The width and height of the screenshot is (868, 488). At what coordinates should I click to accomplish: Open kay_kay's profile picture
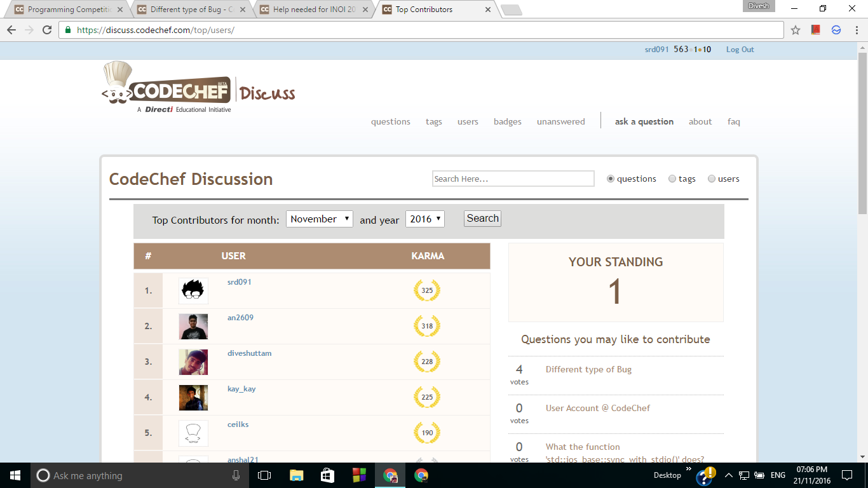(x=193, y=397)
